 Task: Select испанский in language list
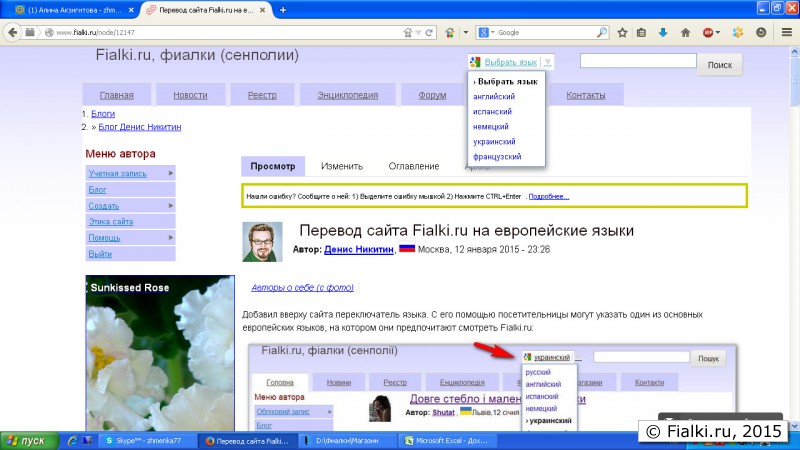tap(492, 112)
